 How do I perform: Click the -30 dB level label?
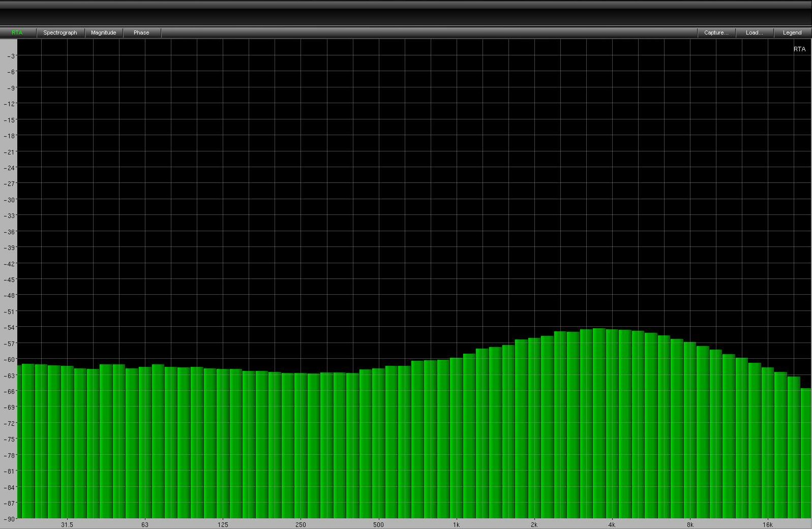point(10,200)
